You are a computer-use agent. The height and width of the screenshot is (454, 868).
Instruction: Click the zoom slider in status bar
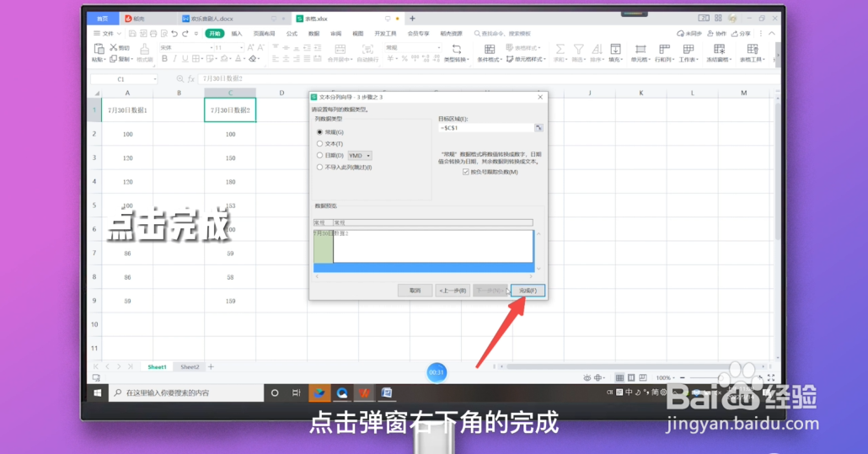[x=720, y=377]
